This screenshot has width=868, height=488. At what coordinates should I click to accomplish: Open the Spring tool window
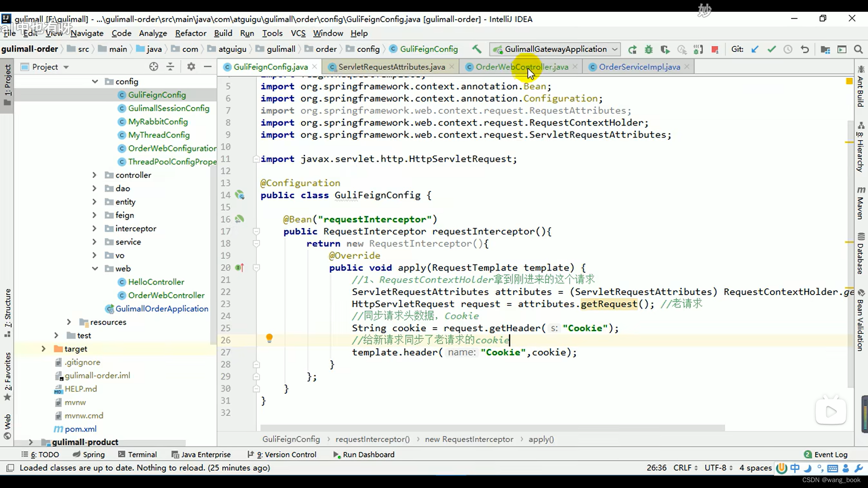click(89, 455)
